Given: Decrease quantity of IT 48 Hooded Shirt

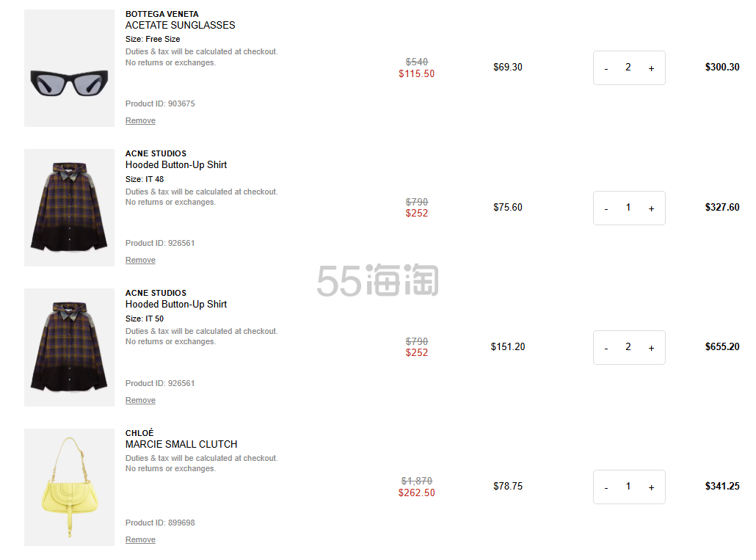Looking at the screenshot, I should tap(606, 208).
